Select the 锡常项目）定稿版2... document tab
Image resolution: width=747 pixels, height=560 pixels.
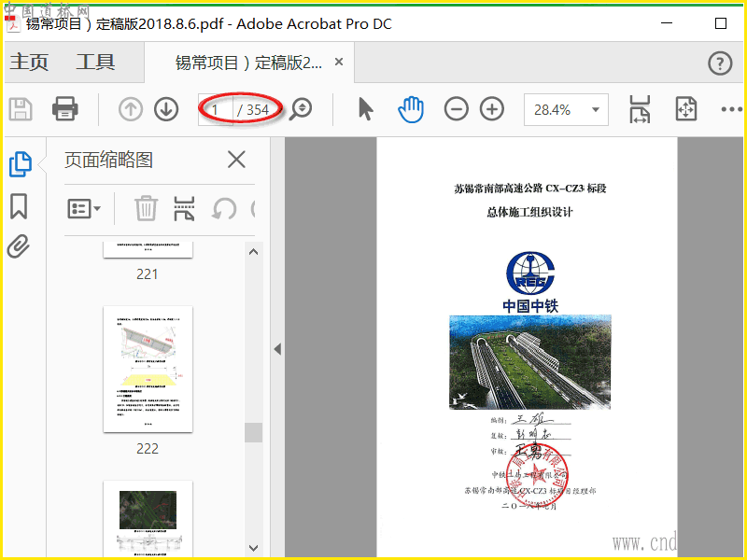pos(248,63)
